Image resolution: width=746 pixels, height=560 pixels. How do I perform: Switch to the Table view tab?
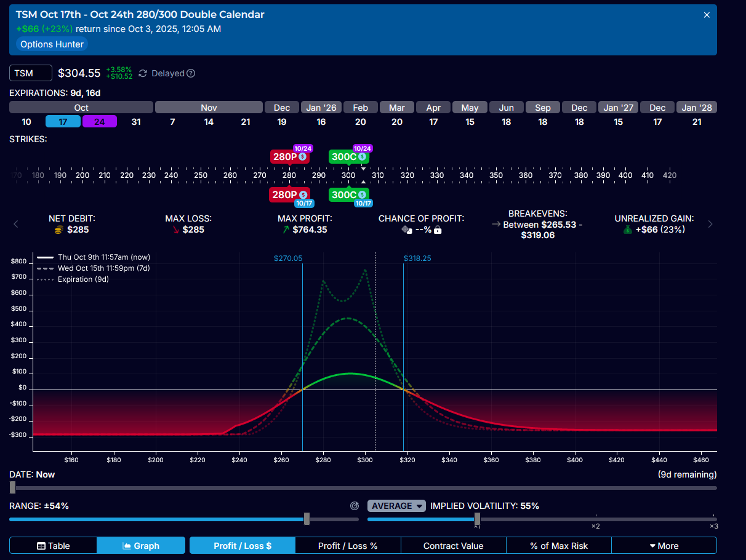[x=53, y=546]
